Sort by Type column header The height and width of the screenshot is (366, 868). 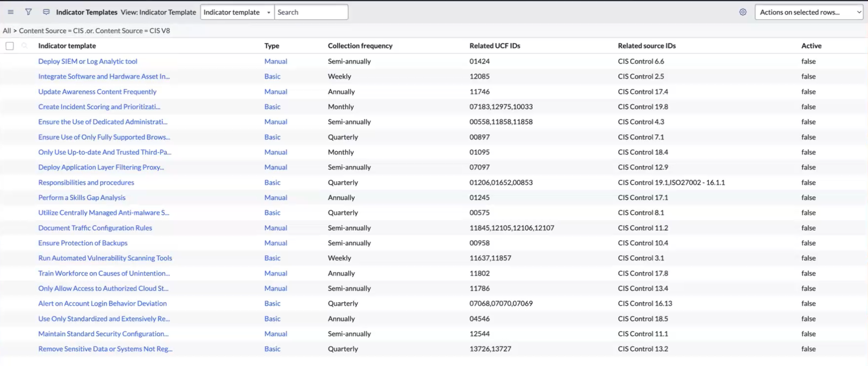[x=272, y=46]
